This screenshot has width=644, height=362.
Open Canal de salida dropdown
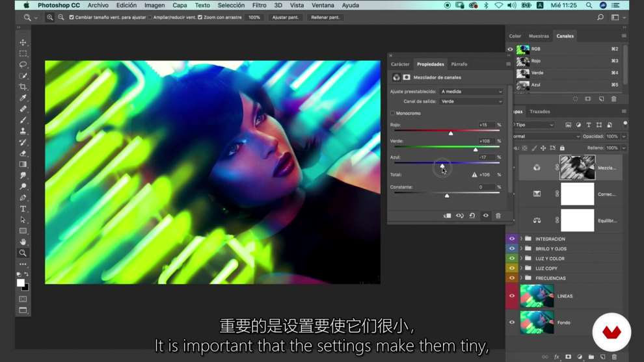tap(472, 101)
